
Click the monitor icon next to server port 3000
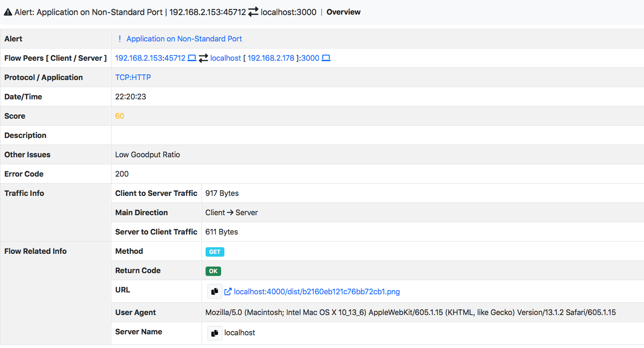click(x=325, y=58)
